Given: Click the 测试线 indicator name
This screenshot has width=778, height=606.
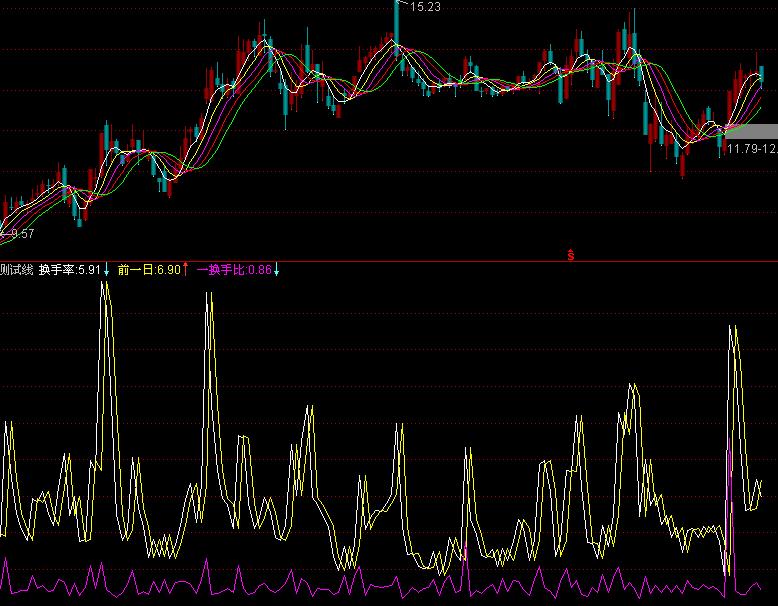Looking at the screenshot, I should point(16,270).
